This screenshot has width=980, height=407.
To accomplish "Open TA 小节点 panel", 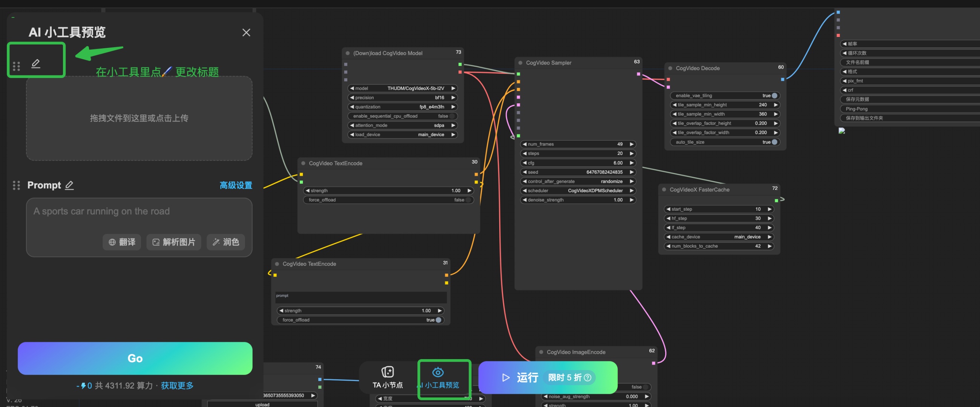I will pyautogui.click(x=387, y=377).
